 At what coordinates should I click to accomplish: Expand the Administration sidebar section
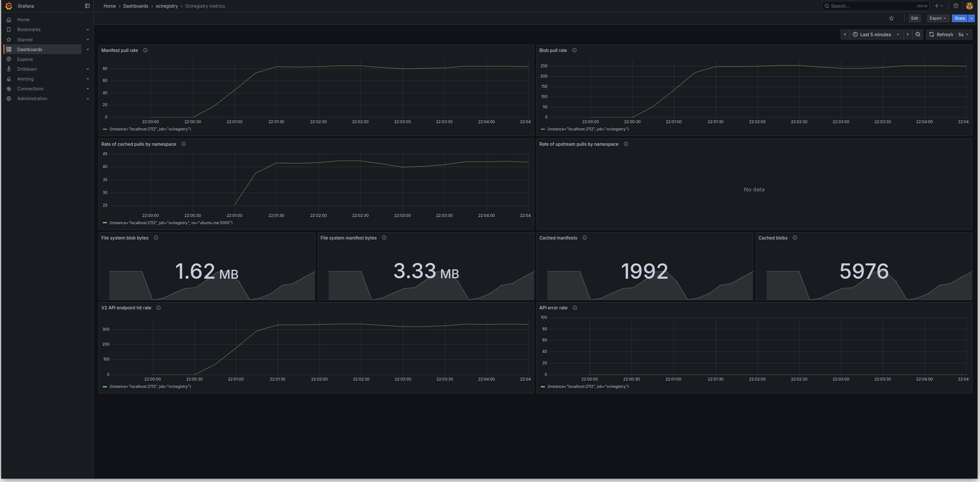click(88, 98)
